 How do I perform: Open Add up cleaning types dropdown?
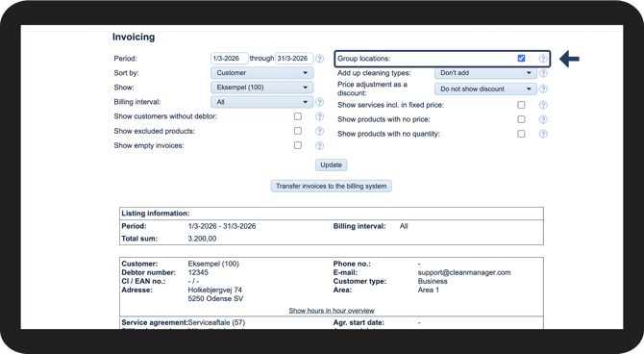485,73
